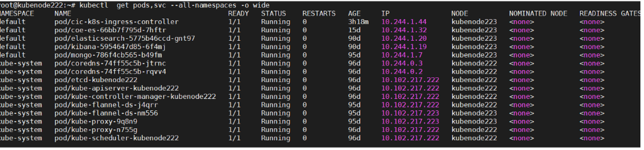Screen dimensions: 644x150
Task: Click pod/kube-scheduler-kubenode222 name
Action: point(116,138)
